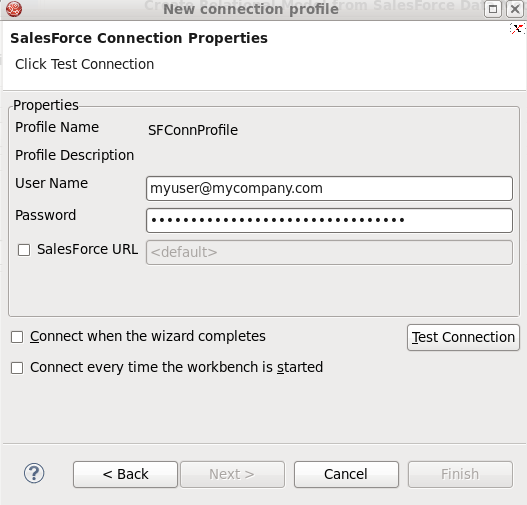
Task: Toggle Connect every time workbench is started
Action: pyautogui.click(x=17, y=368)
